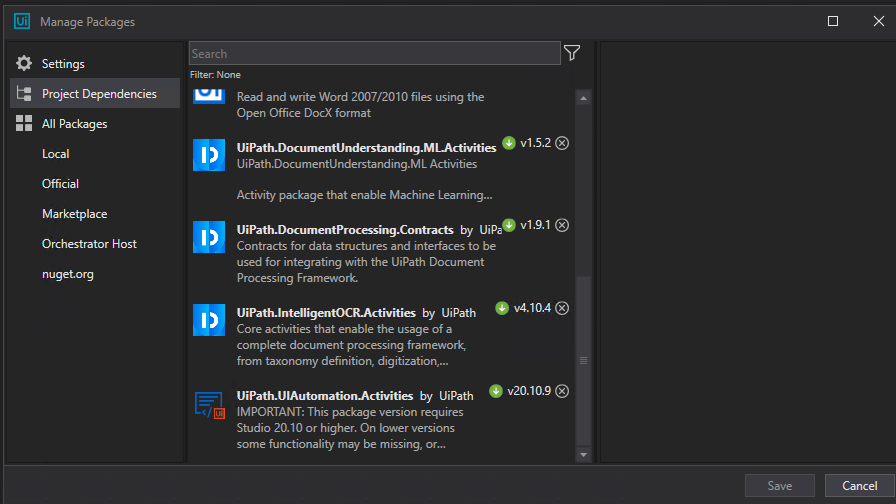
Task: Click into the Search packages field
Action: click(375, 53)
